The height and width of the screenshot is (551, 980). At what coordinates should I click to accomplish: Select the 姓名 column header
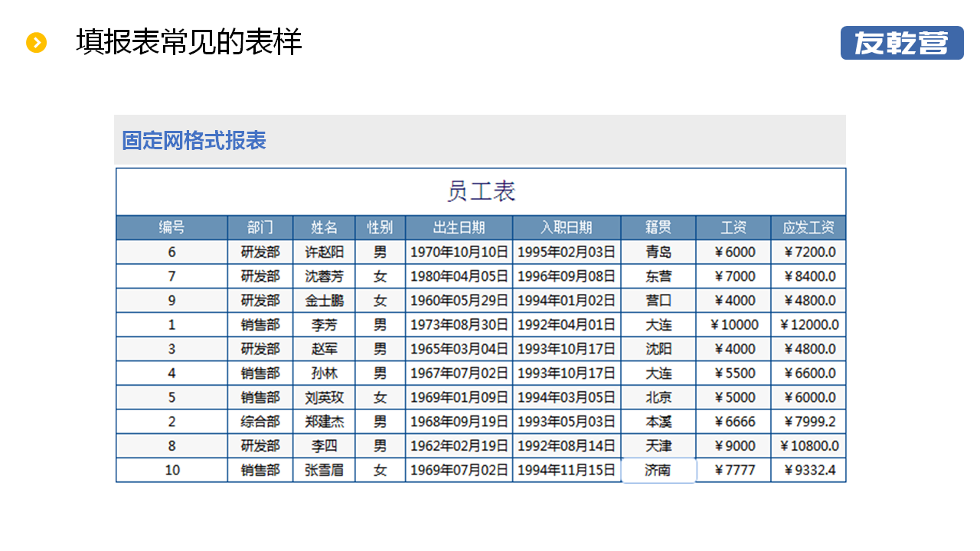tap(324, 227)
